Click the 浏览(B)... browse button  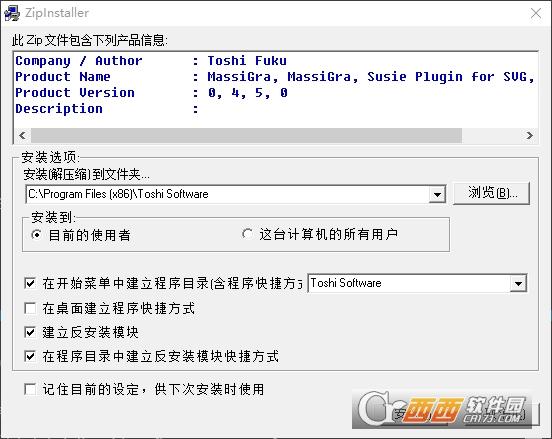pos(491,193)
